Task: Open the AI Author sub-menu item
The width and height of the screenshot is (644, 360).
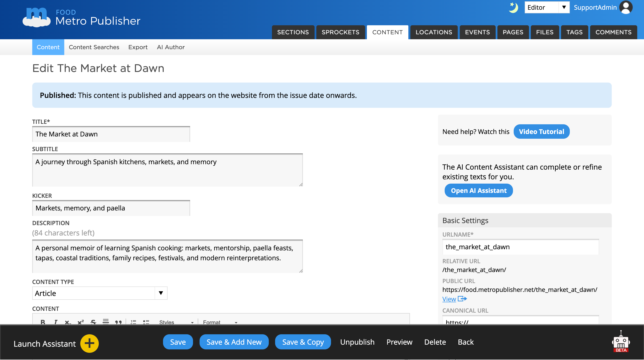Action: [171, 47]
